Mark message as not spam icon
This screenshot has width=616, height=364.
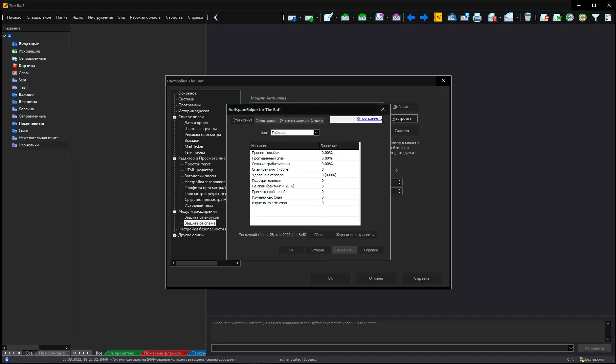(x=557, y=17)
